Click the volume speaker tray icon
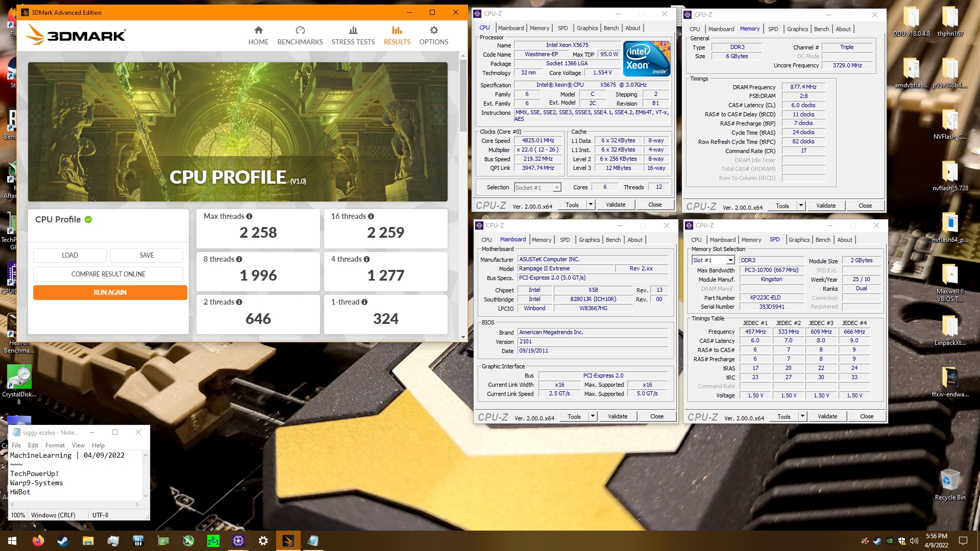This screenshot has height=551, width=980. pos(914,541)
